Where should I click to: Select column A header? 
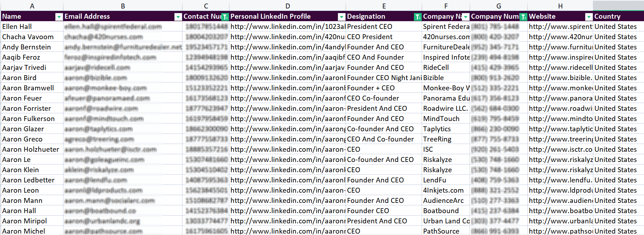click(32, 6)
